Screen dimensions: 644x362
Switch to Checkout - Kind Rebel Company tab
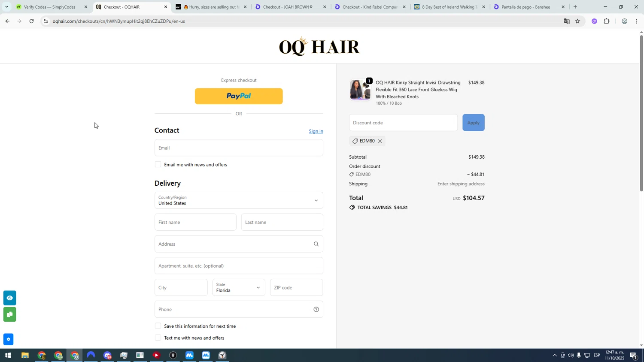click(x=369, y=7)
